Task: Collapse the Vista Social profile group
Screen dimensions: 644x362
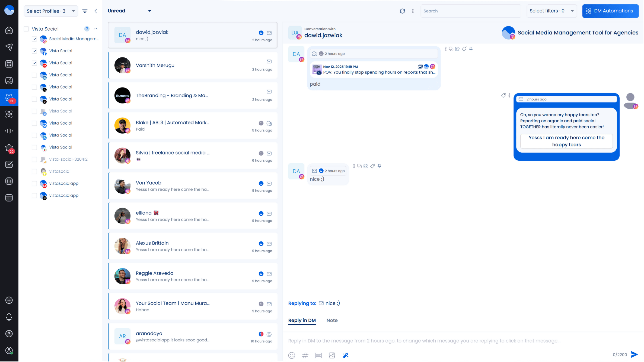Action: tap(96, 29)
